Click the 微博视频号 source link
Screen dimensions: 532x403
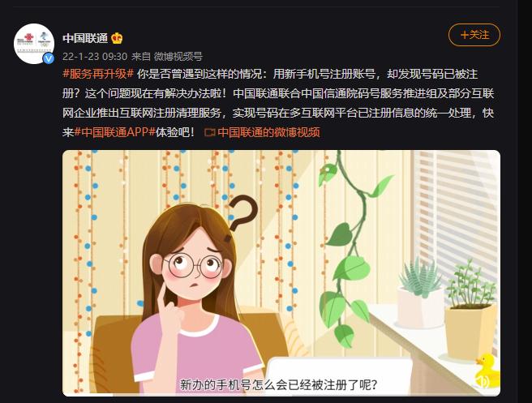coord(178,56)
